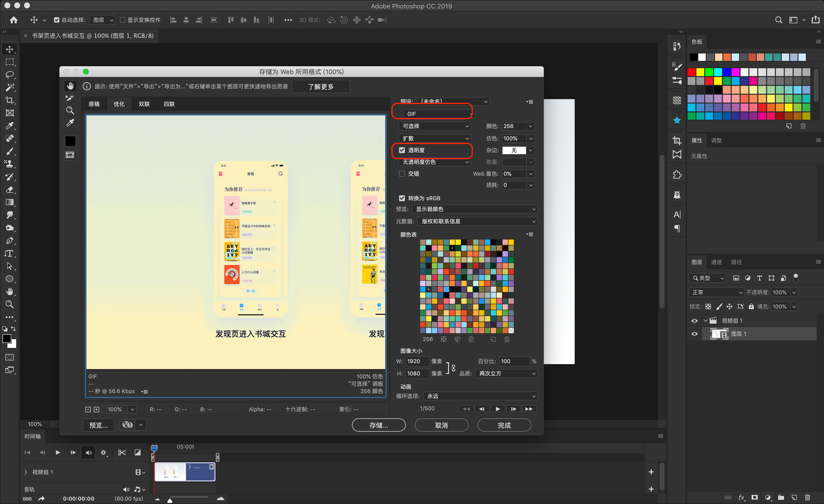Screen dimensions: 824x504
Task: Click the Zoom tool in Save for Web dialog
Action: (x=70, y=110)
